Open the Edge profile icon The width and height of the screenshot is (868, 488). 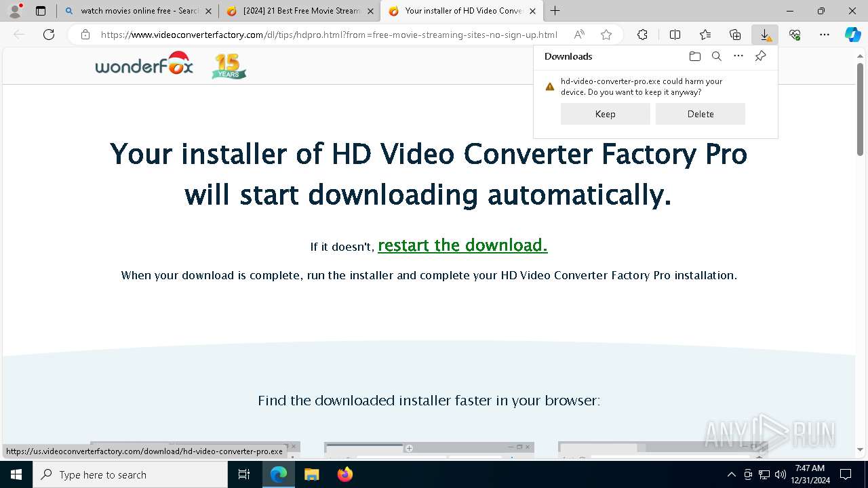pos(15,11)
